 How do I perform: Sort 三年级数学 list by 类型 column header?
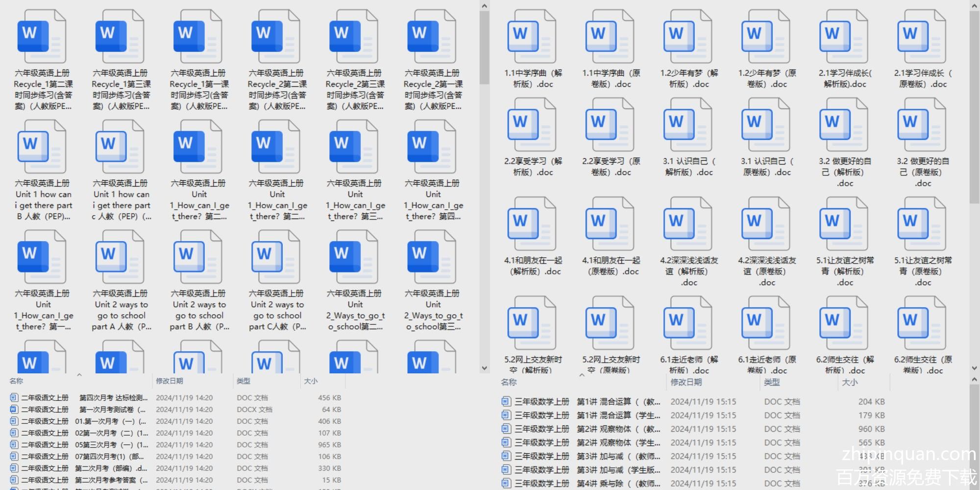click(x=772, y=382)
